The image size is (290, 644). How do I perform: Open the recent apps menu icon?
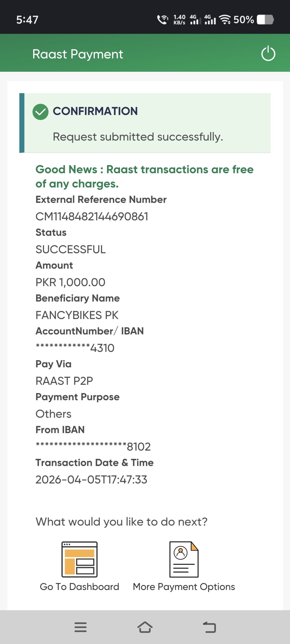(81, 627)
